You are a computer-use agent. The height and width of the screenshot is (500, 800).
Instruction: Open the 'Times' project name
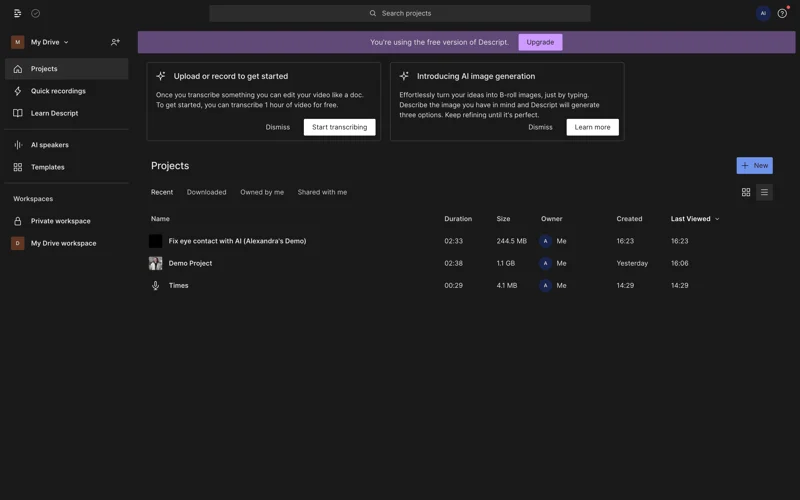(x=179, y=286)
